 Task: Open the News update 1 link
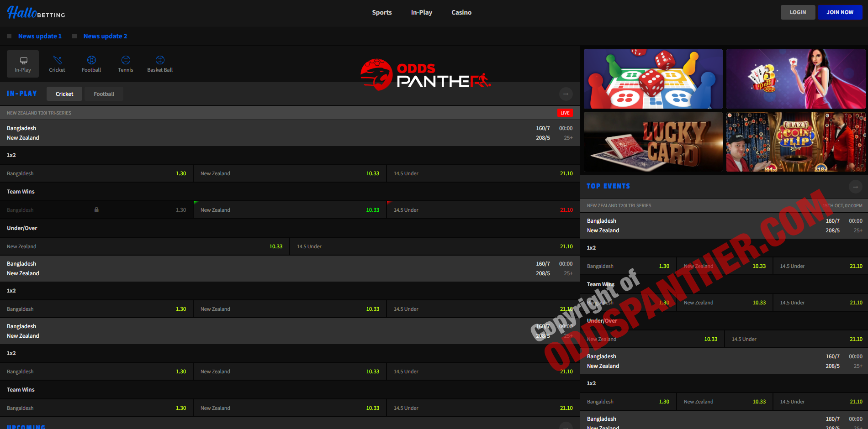[40, 36]
